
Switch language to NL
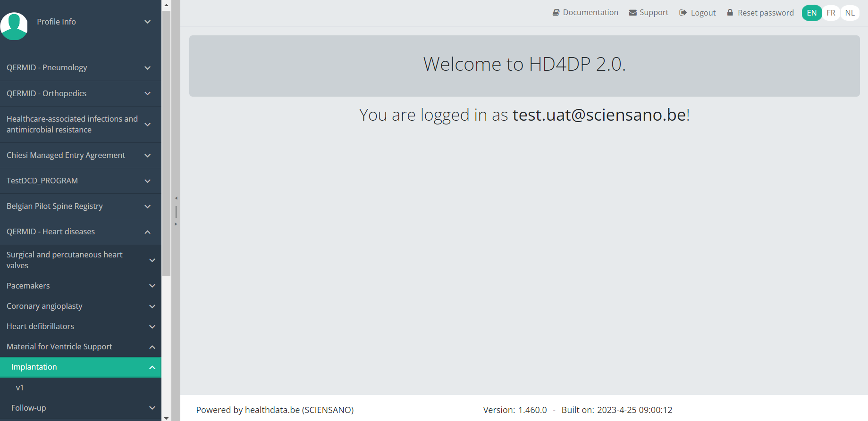click(850, 13)
